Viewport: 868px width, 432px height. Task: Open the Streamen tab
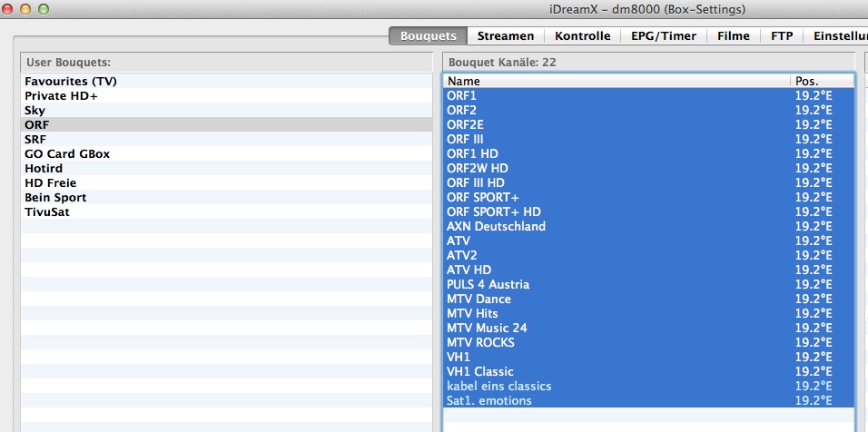point(506,36)
